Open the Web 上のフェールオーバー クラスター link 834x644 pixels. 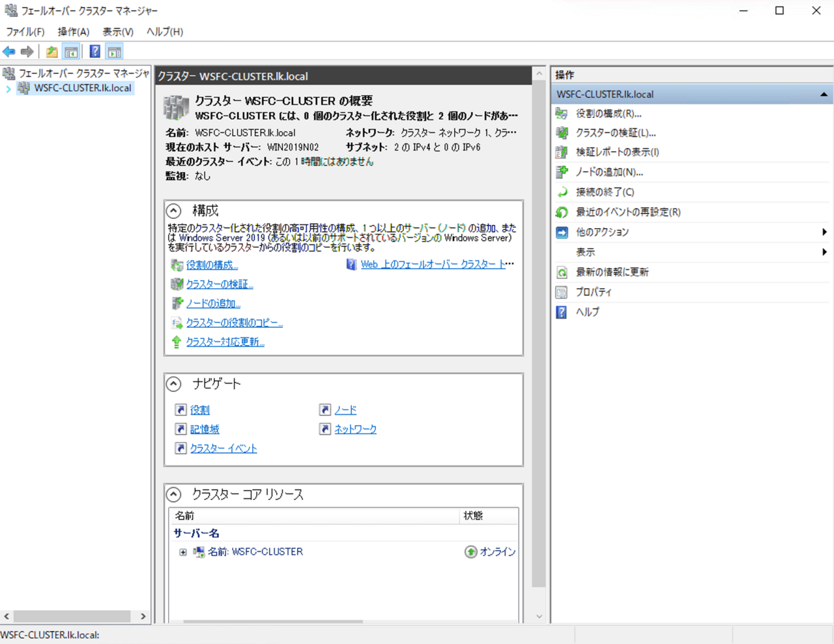click(437, 264)
